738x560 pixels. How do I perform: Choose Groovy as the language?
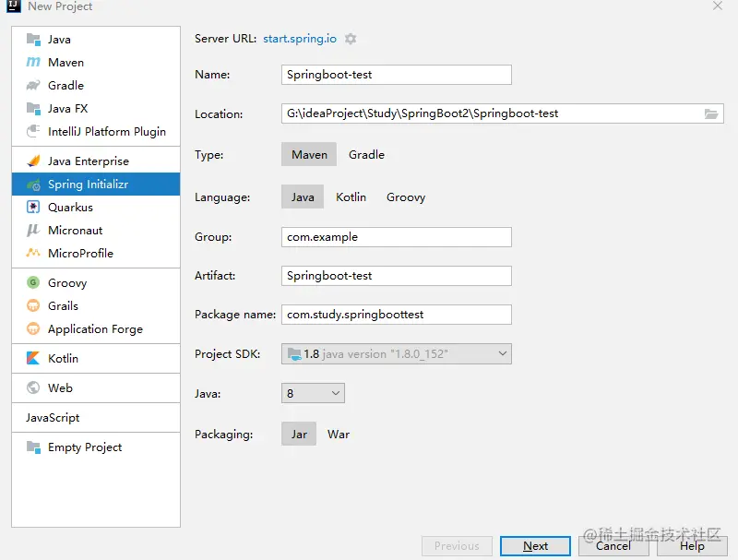(406, 197)
